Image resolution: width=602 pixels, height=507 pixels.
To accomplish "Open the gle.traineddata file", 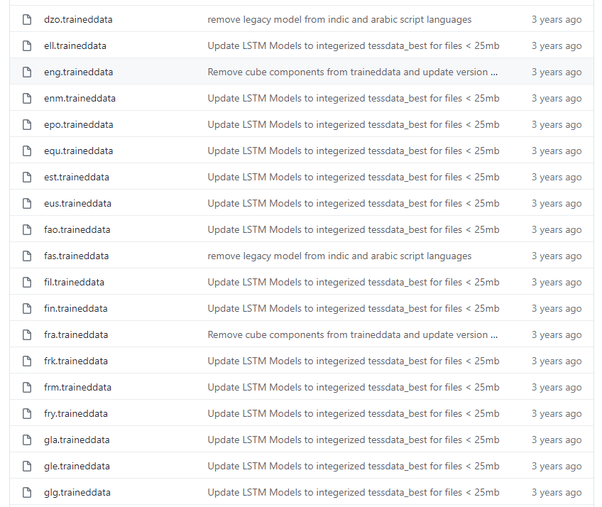I will tap(77, 466).
